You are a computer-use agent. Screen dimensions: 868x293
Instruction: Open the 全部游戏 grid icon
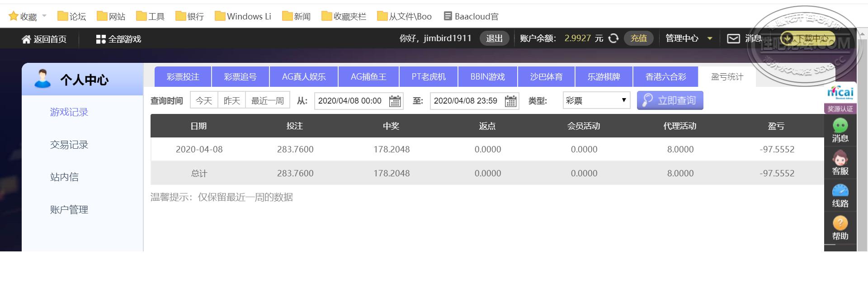pyautogui.click(x=101, y=39)
